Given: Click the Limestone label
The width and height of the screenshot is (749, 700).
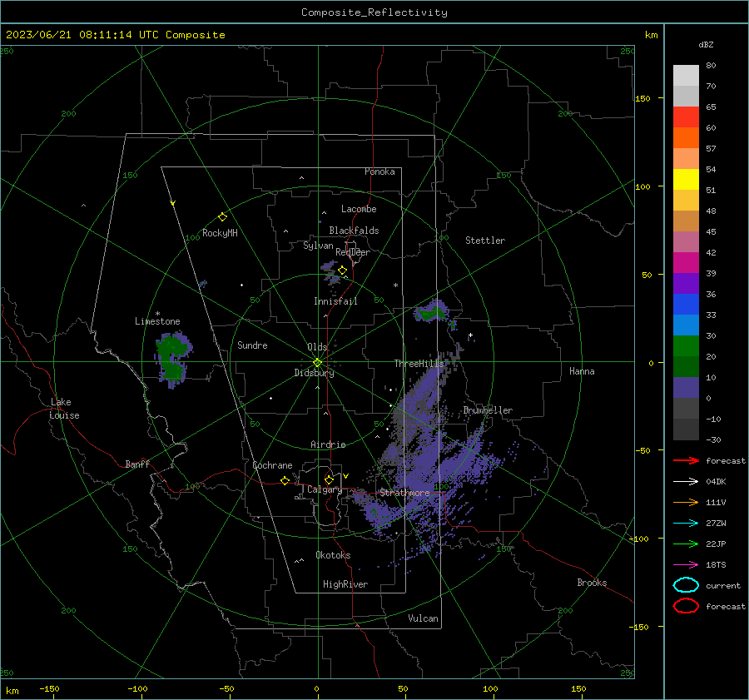Looking at the screenshot, I should (157, 321).
